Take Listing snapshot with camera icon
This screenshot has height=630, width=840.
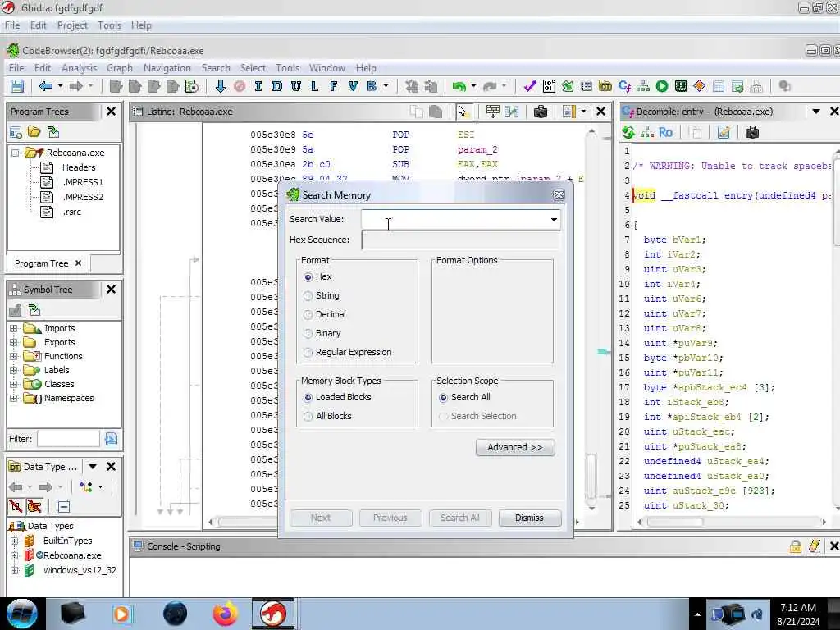coord(541,112)
